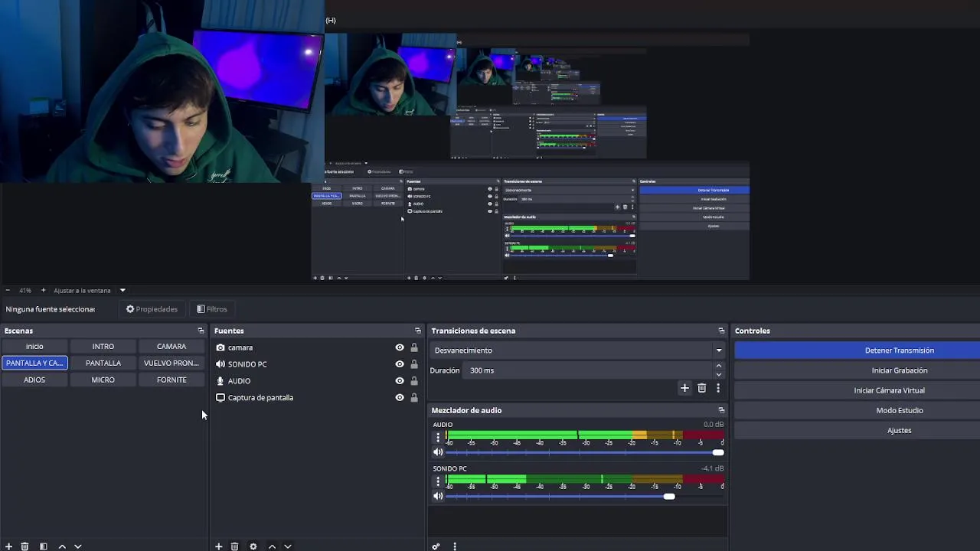Click Detener Transmisión button
980x551 pixels.
pyautogui.click(x=857, y=350)
